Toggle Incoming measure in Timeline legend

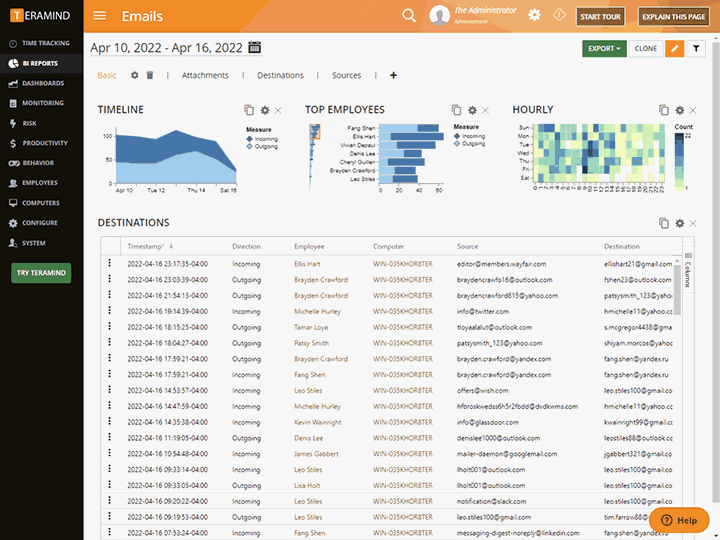265,137
